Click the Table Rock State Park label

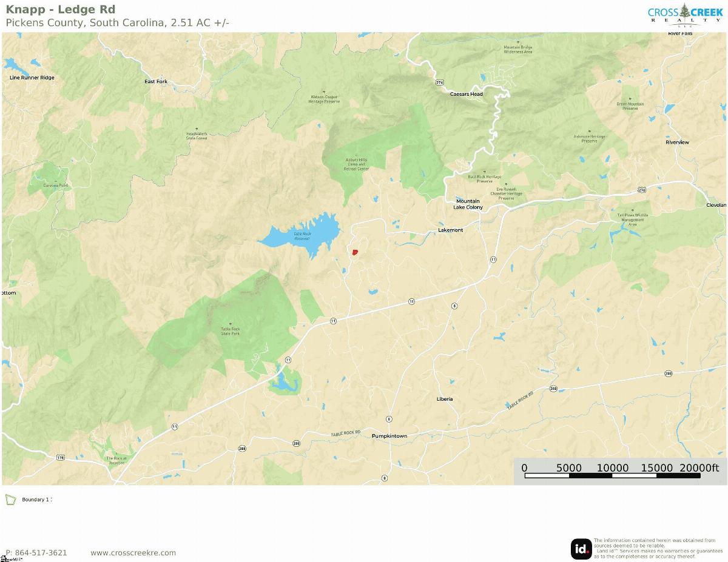tap(230, 331)
